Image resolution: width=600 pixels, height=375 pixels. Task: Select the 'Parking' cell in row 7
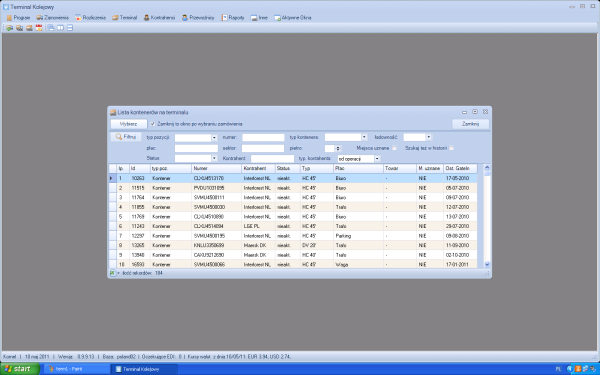(x=358, y=236)
